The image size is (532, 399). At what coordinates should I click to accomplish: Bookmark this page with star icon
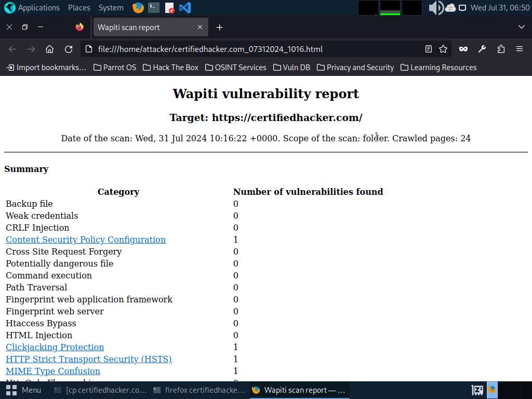click(443, 49)
